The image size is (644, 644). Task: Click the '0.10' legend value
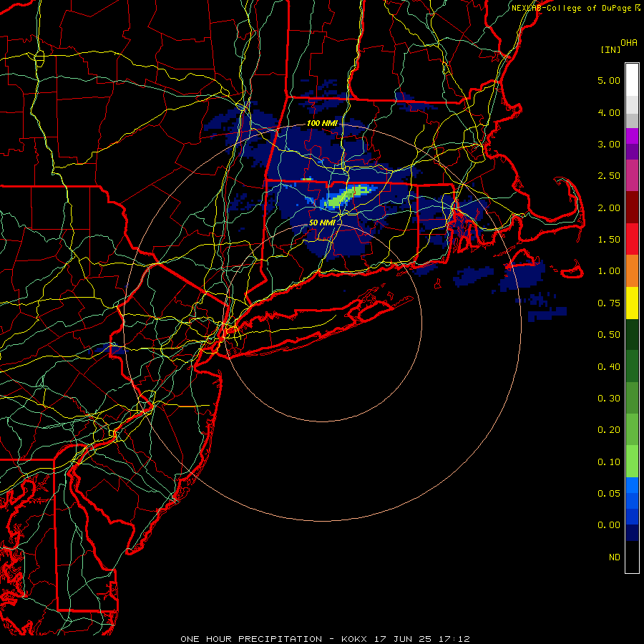pyautogui.click(x=609, y=462)
